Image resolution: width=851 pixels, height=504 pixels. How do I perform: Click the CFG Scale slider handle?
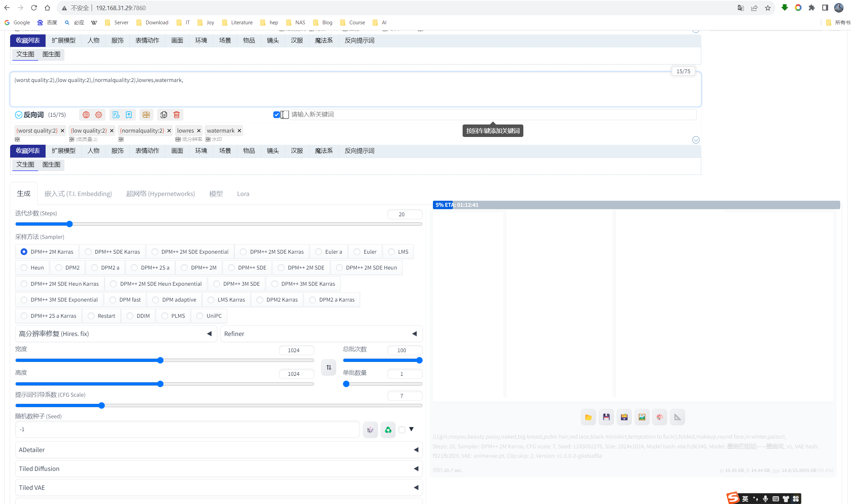click(102, 405)
